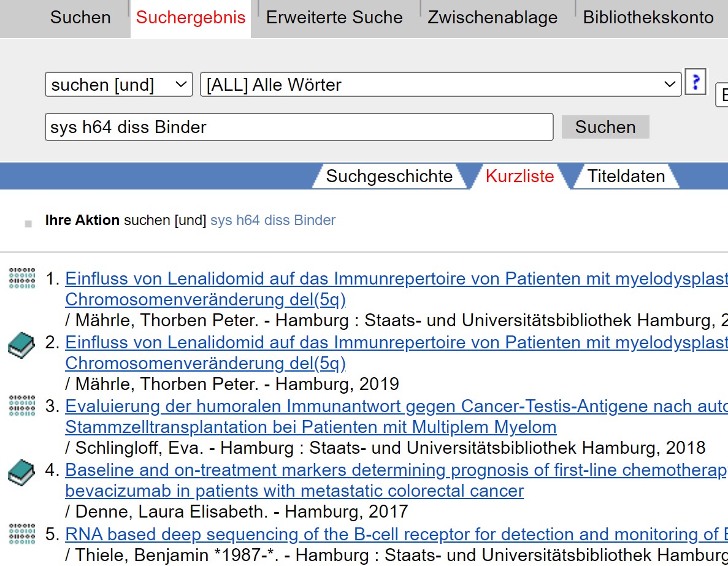Click online resource icon beside result 5
The image size is (728, 566).
click(22, 533)
